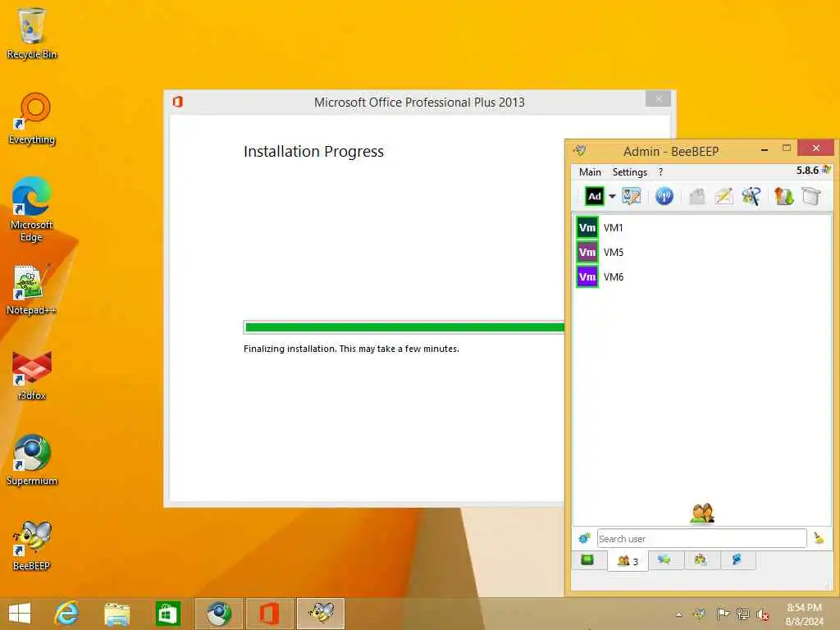Switch to the groups tab in BeeBEEP
The width and height of the screenshot is (840, 630).
[x=701, y=560]
